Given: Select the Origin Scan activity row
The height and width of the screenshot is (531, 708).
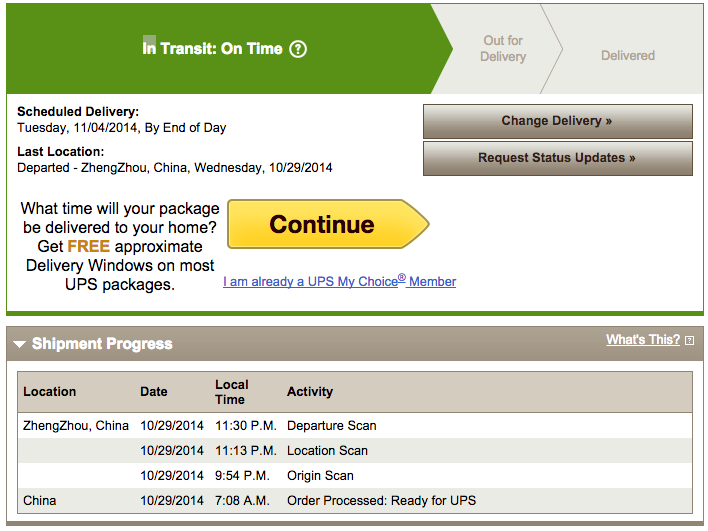Looking at the screenshot, I should coord(355,475).
